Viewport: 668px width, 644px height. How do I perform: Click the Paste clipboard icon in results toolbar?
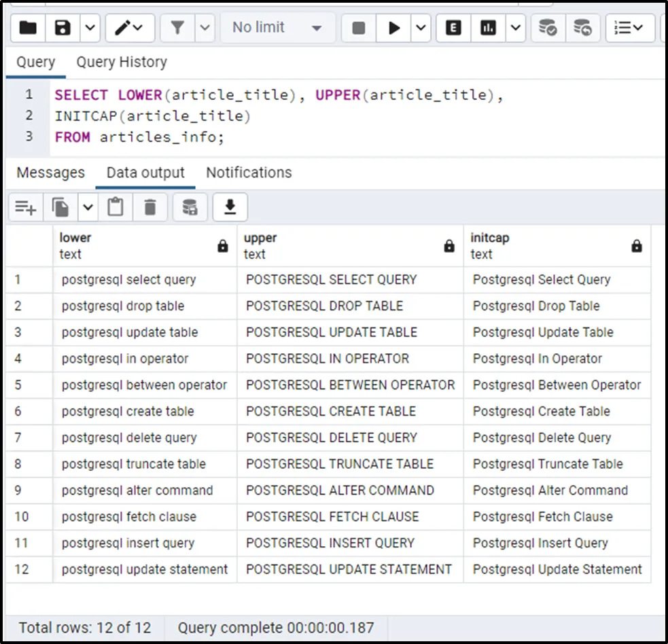116,207
